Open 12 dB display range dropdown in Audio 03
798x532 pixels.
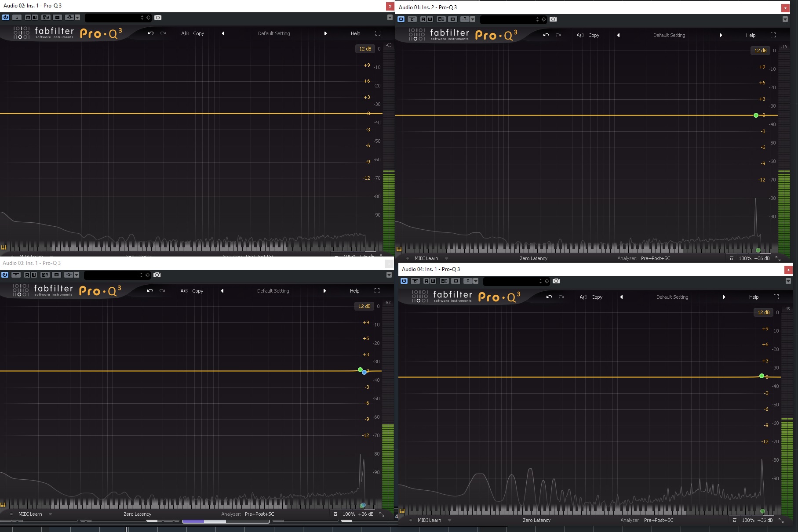pos(364,306)
